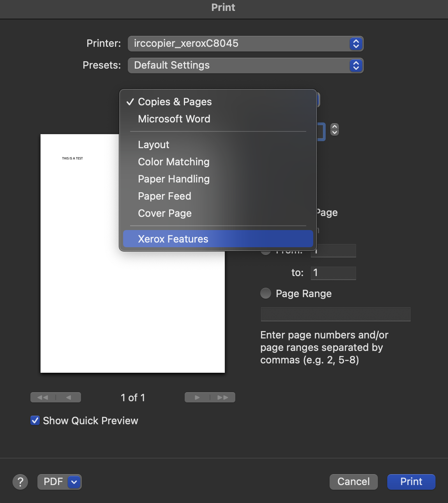Select the Page Range radio button
This screenshot has width=448, height=503.
click(x=266, y=293)
